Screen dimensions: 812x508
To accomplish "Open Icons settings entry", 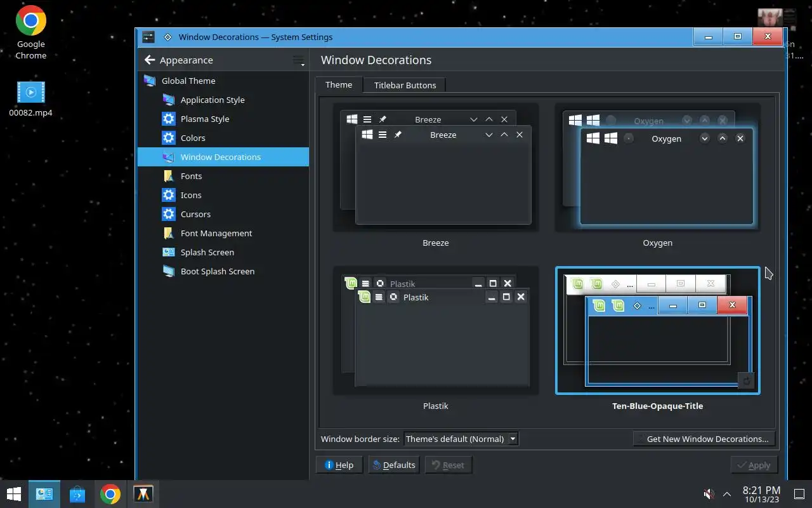I will pyautogui.click(x=223, y=195).
